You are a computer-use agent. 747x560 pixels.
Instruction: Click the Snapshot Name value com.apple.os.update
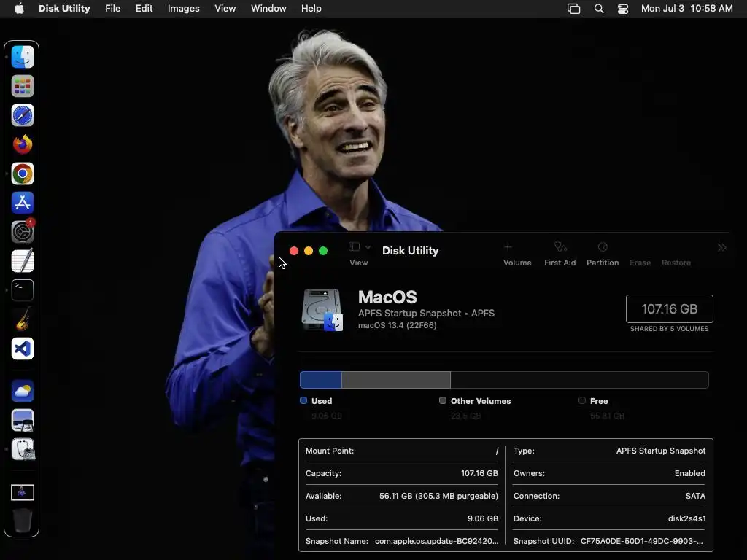tap(436, 541)
